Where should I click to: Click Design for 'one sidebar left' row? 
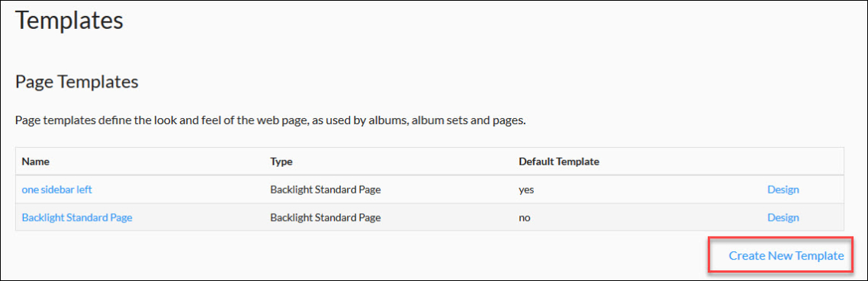coord(783,190)
